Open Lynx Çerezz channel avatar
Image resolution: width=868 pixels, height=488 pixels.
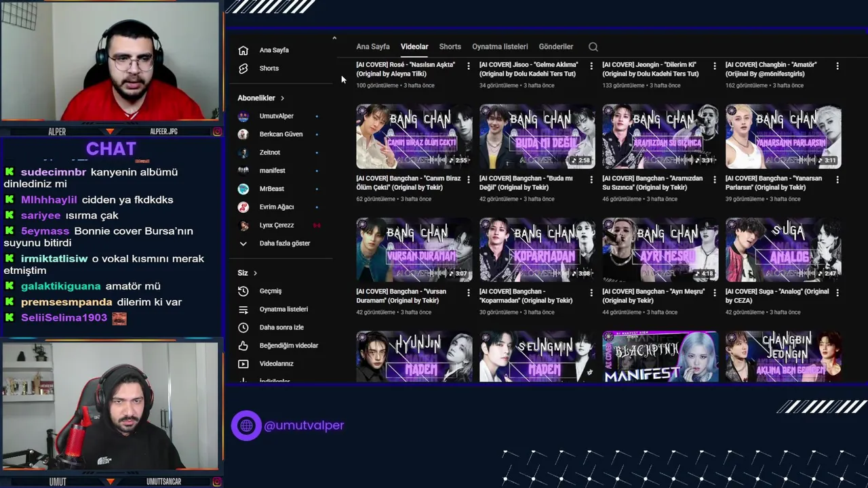(x=243, y=225)
